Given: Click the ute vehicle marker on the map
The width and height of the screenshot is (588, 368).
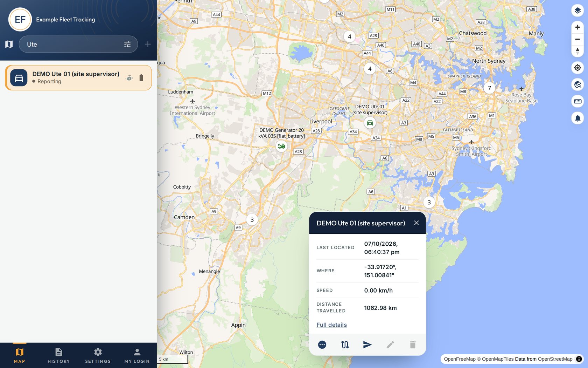Looking at the screenshot, I should point(370,123).
